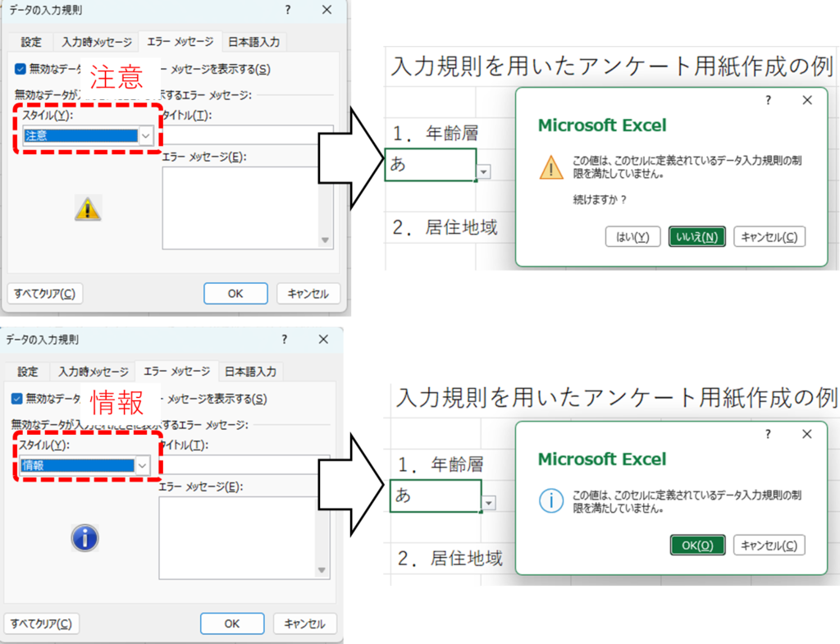Click the blue info icon in the 情報 style dialog
840x644 pixels.
click(x=85, y=538)
